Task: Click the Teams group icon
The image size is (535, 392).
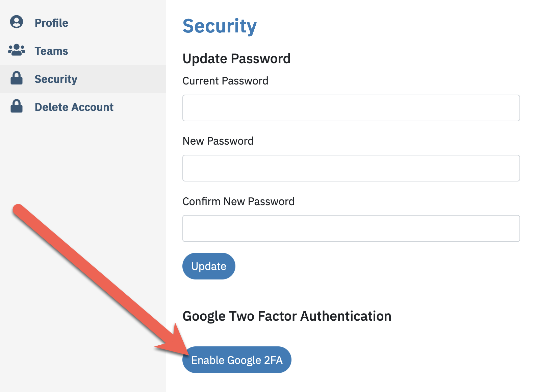Action: pyautogui.click(x=16, y=50)
